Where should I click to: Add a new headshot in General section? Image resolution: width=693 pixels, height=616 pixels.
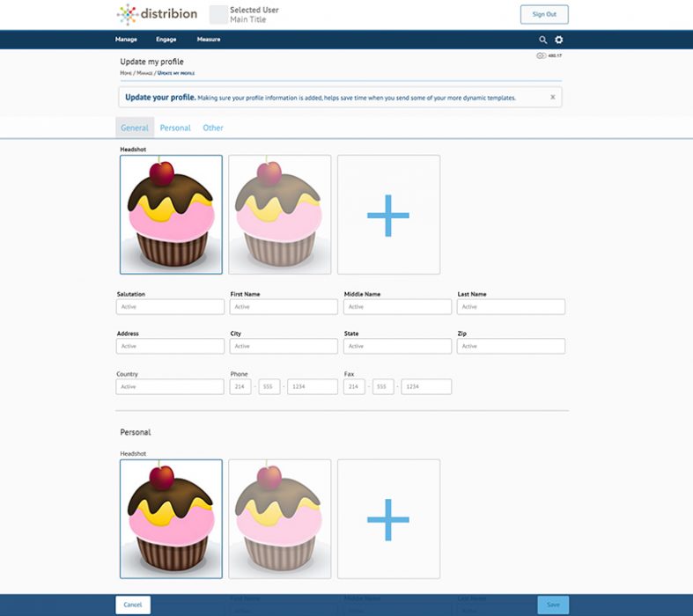click(x=388, y=215)
